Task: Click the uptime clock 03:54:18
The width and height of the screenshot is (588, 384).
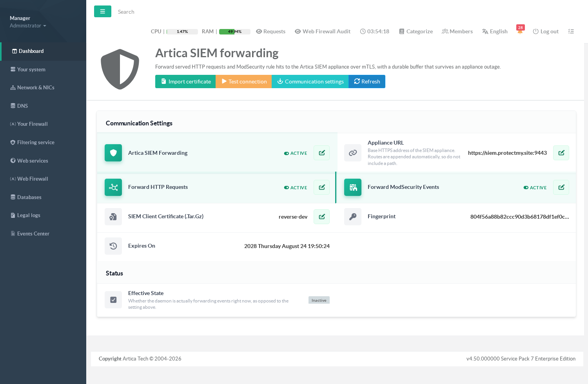Action: pos(375,31)
